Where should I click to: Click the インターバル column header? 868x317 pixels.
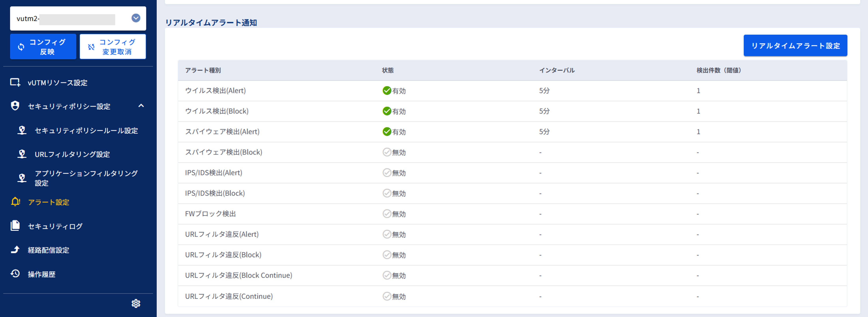click(x=557, y=70)
